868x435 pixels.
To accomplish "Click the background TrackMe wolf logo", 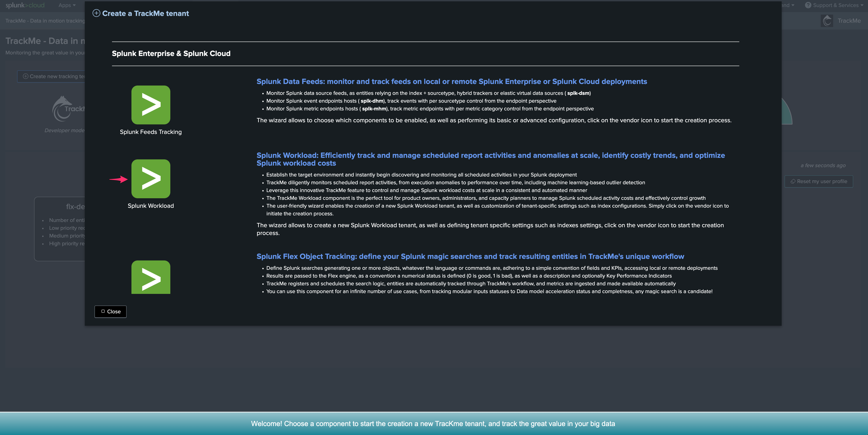I will (x=68, y=109).
